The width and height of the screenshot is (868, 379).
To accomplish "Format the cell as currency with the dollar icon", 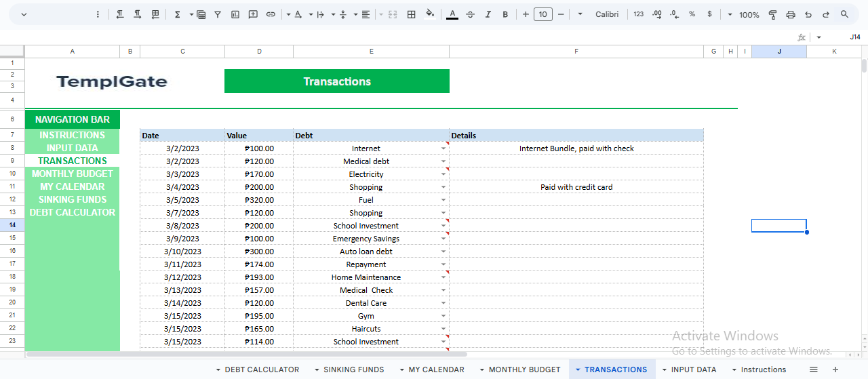I will (x=709, y=14).
